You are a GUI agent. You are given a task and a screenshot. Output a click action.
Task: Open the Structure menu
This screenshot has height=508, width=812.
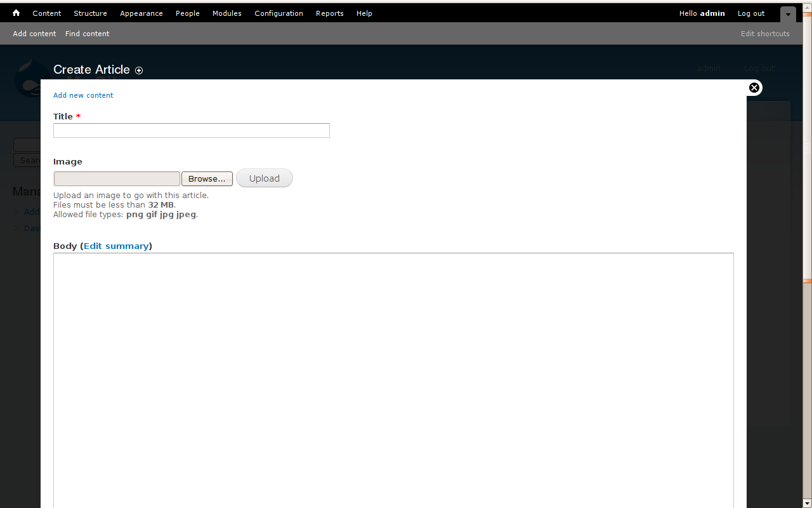pyautogui.click(x=90, y=13)
